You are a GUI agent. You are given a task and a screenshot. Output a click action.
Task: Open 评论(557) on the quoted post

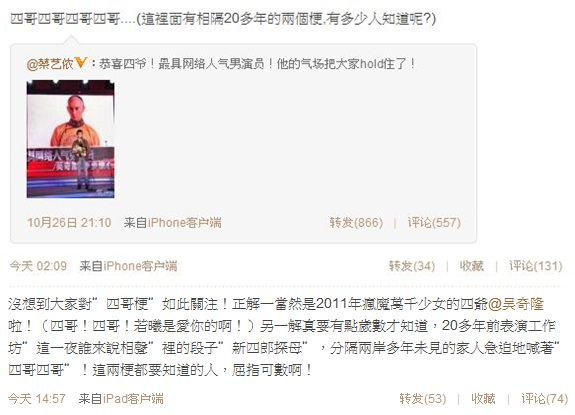tap(434, 222)
